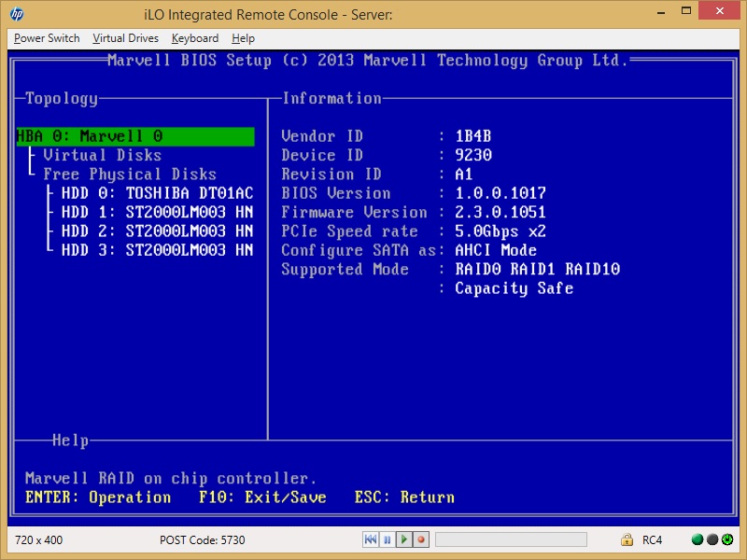The height and width of the screenshot is (560, 747).
Task: Click the playback progress bar
Action: [509, 539]
